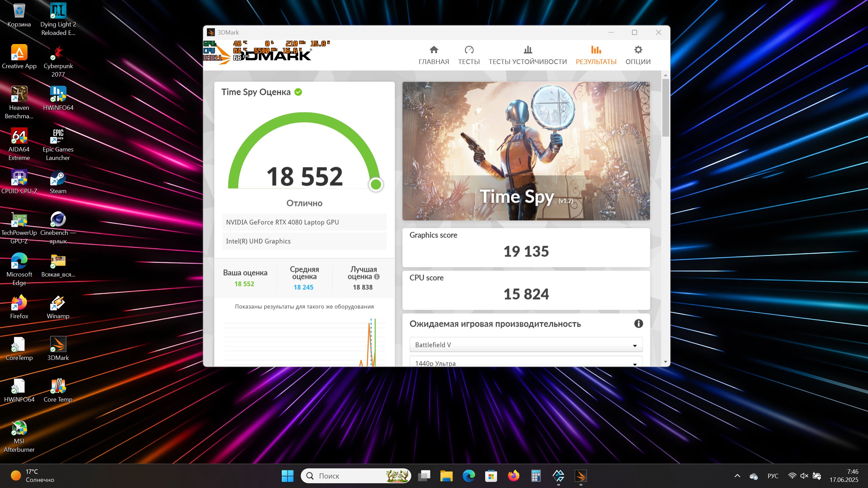868x488 pixels.
Task: Open ОПЦИИ gear settings
Action: coord(638,55)
